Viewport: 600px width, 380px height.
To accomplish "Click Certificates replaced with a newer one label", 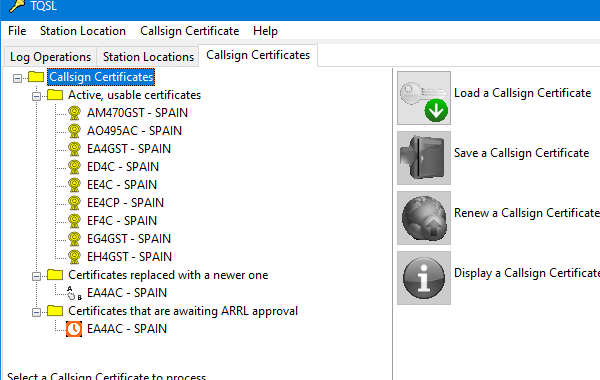I will (168, 275).
